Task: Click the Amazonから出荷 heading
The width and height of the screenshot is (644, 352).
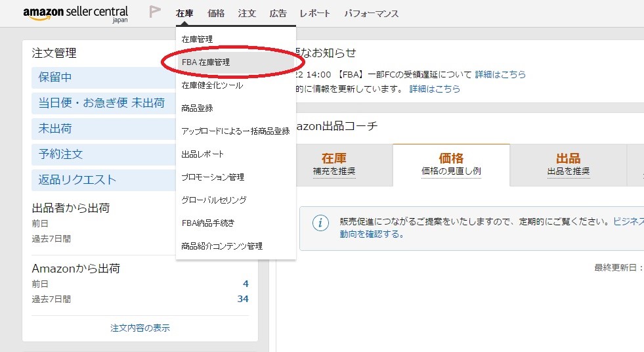Action: coord(76,268)
